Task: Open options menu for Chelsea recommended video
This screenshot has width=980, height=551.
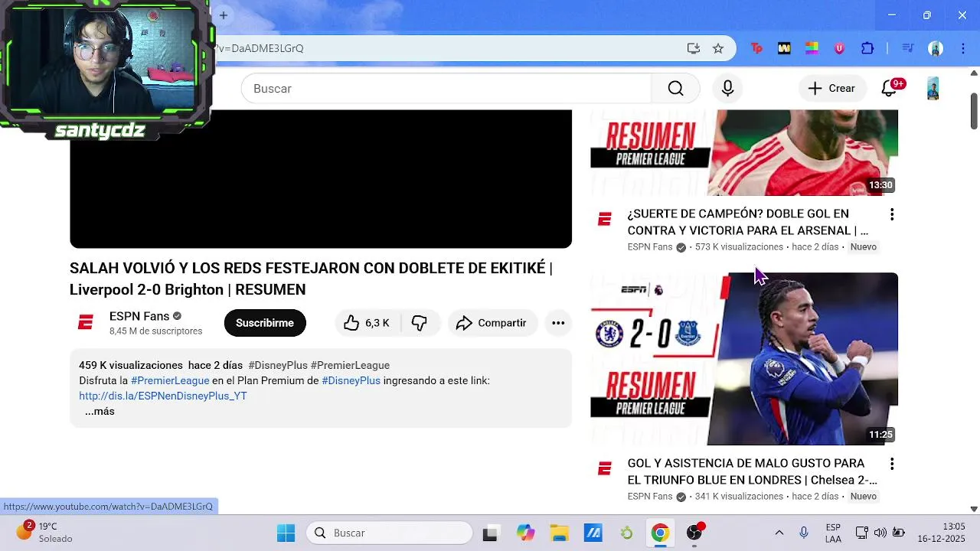Action: click(x=891, y=464)
